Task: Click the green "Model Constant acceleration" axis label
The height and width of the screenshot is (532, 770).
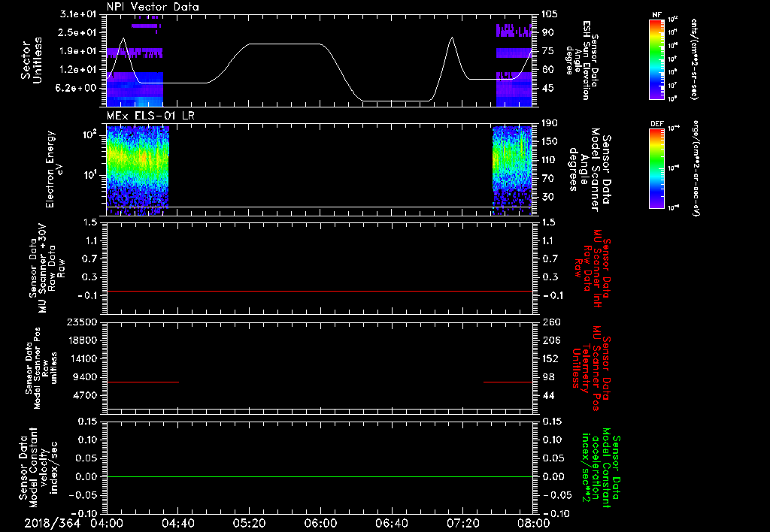Action: tap(601, 469)
